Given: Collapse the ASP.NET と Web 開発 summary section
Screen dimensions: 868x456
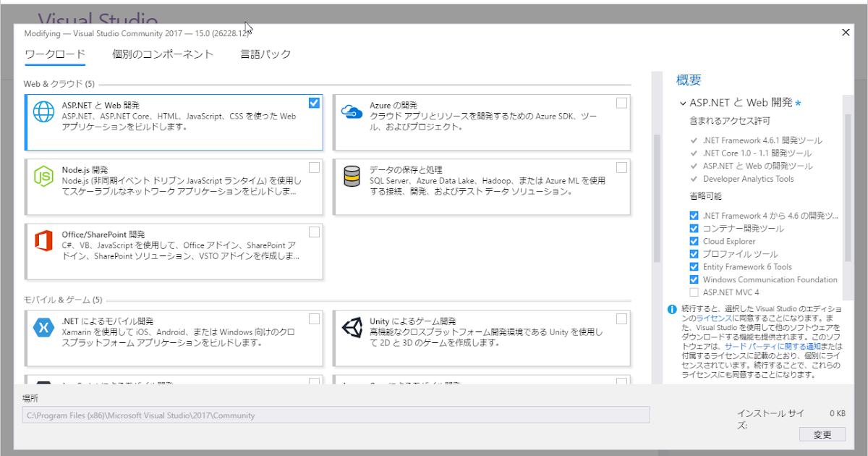Looking at the screenshot, I should pyautogui.click(x=683, y=102).
